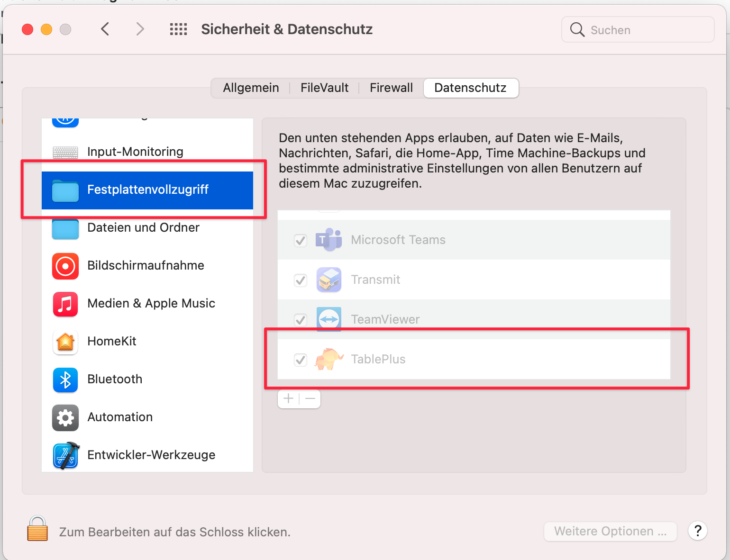Click the plus button to add app

coord(288,398)
